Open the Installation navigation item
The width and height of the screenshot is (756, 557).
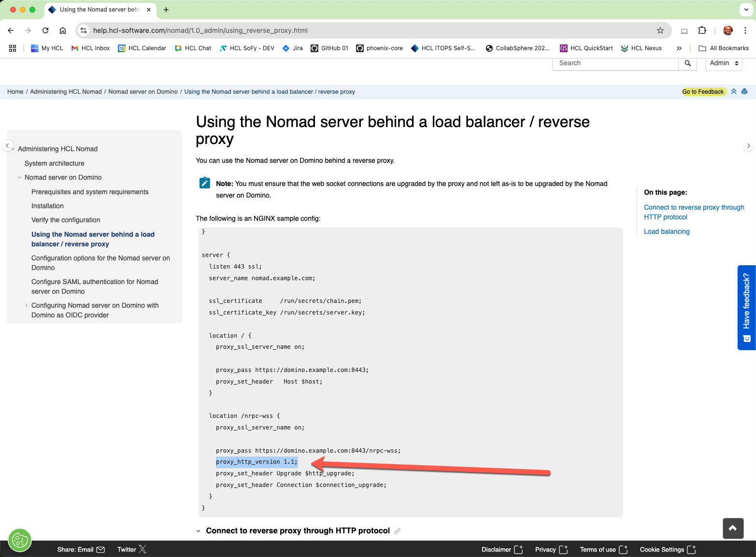pos(47,206)
